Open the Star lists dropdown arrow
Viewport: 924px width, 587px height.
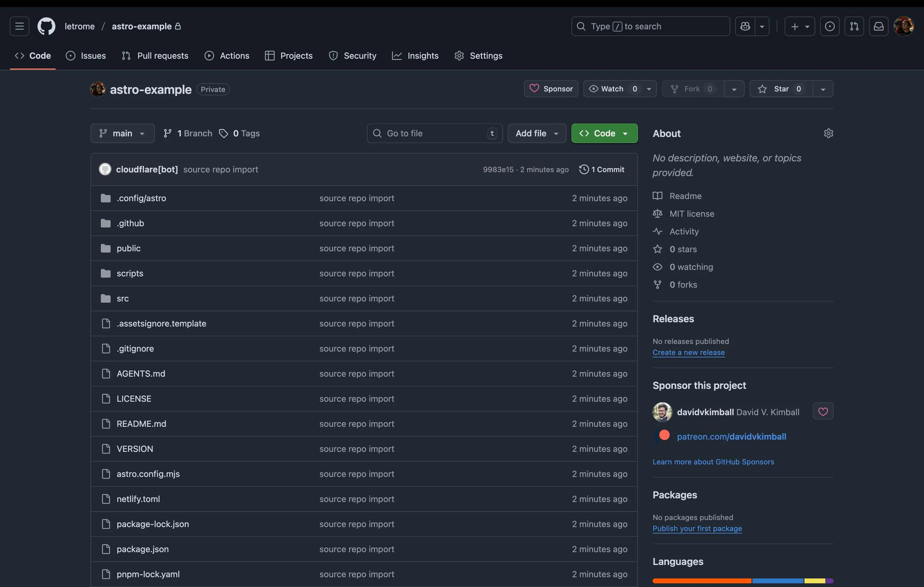click(x=823, y=89)
